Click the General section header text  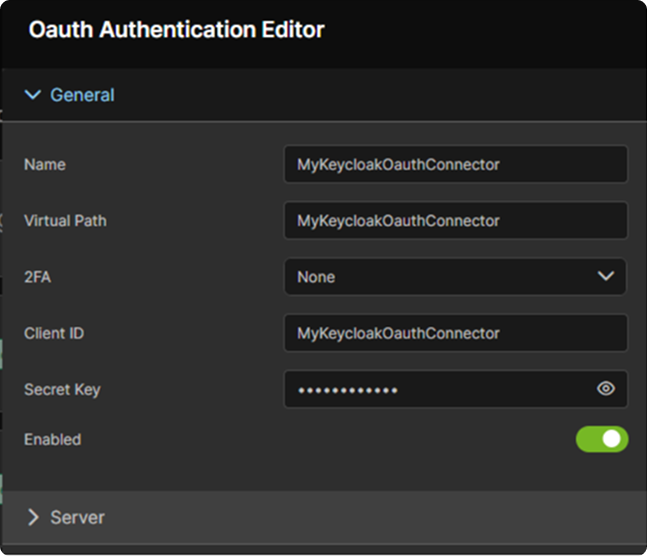pos(82,95)
